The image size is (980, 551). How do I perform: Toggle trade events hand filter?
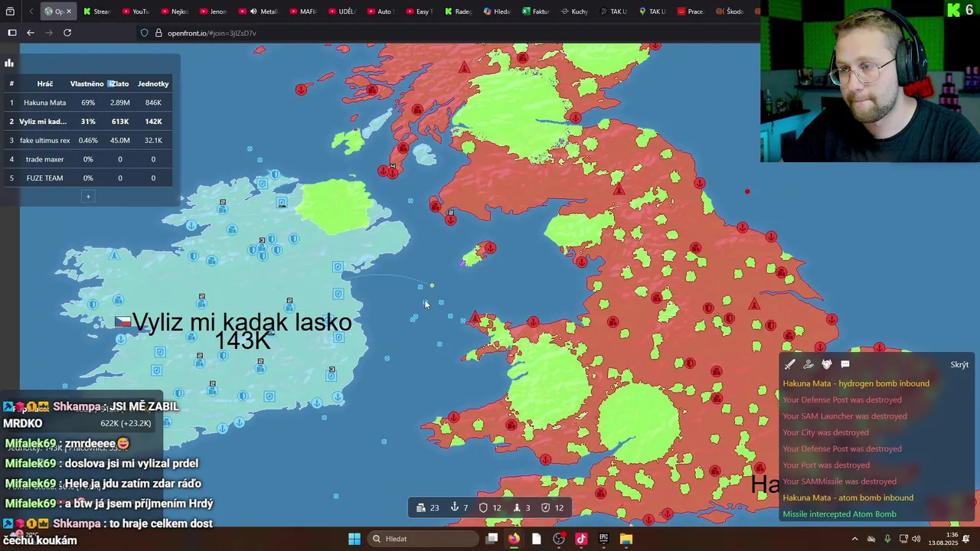808,364
